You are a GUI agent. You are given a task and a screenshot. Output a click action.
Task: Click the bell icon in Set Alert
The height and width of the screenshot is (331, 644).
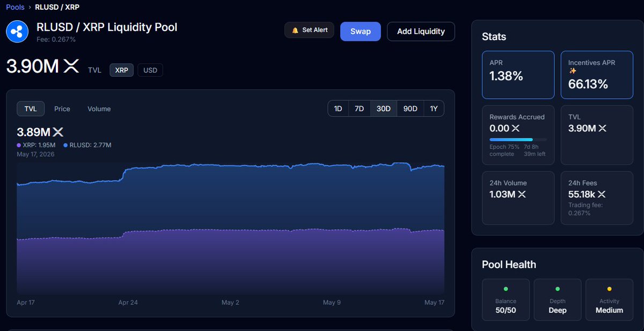click(x=295, y=31)
